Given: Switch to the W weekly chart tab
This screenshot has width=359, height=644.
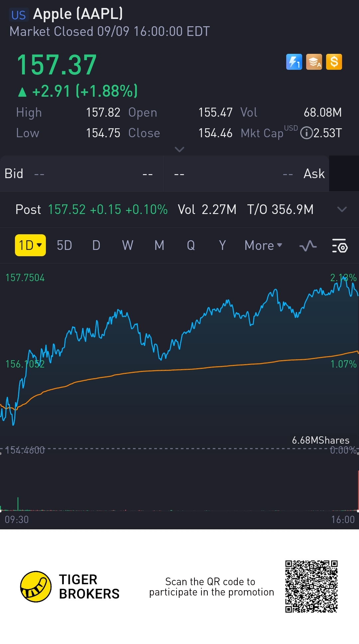Looking at the screenshot, I should point(128,246).
